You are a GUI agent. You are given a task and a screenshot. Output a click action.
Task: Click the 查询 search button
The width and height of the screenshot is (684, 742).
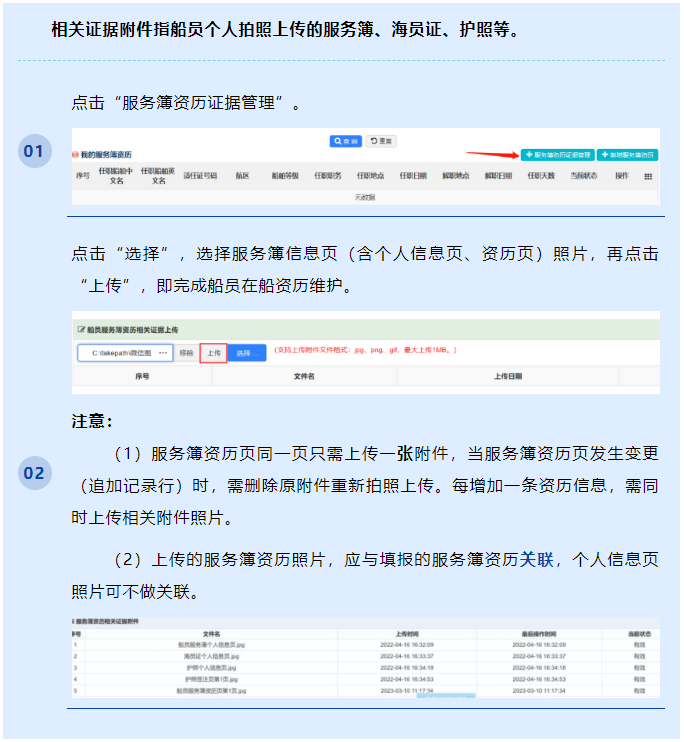346,141
